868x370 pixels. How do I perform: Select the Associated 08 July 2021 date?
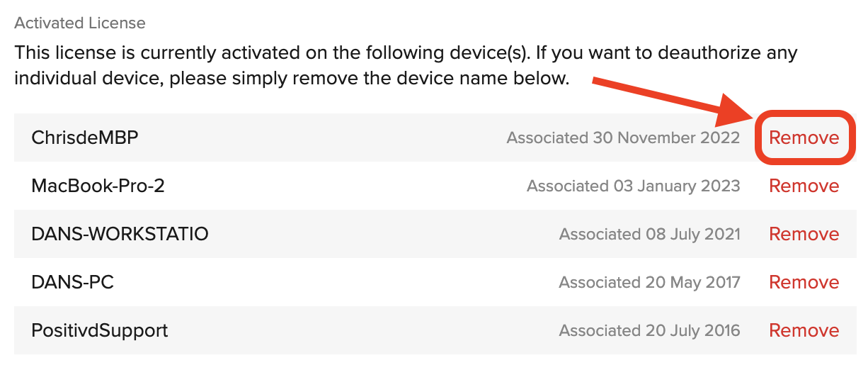[650, 234]
